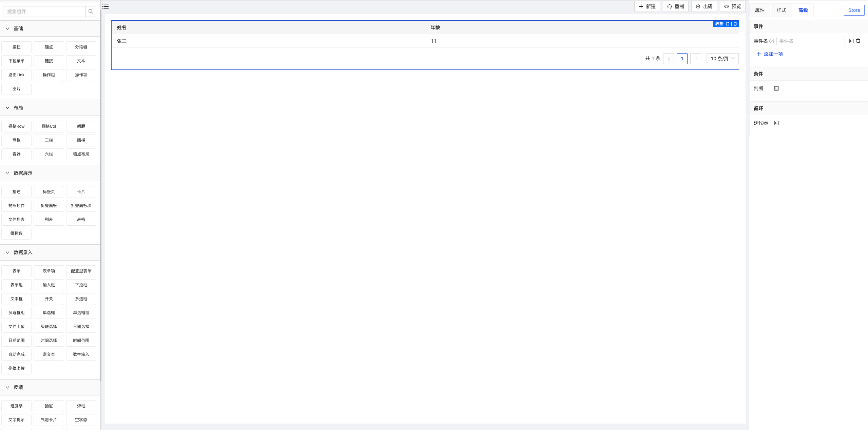Click the 预览 preview button

coord(732,6)
